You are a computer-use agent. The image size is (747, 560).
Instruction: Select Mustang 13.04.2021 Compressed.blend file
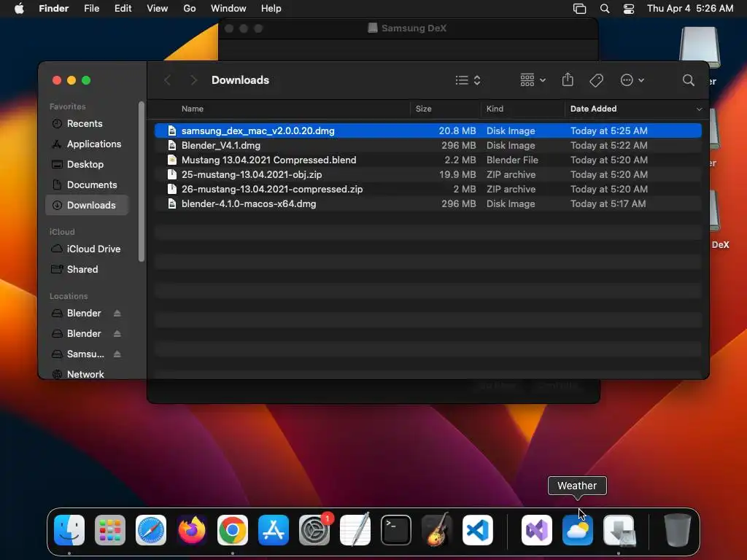tap(427, 160)
